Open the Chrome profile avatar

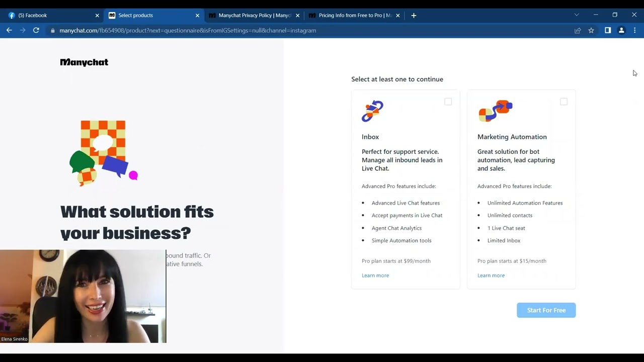click(x=621, y=30)
